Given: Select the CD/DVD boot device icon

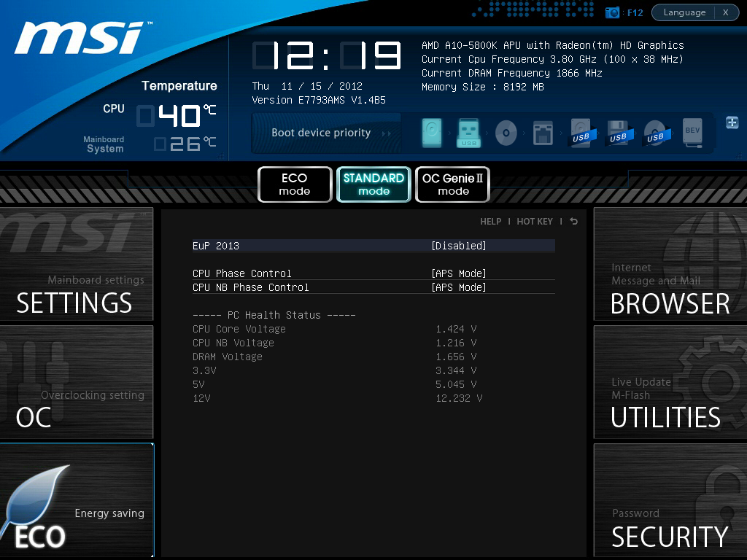Looking at the screenshot, I should click(x=506, y=133).
